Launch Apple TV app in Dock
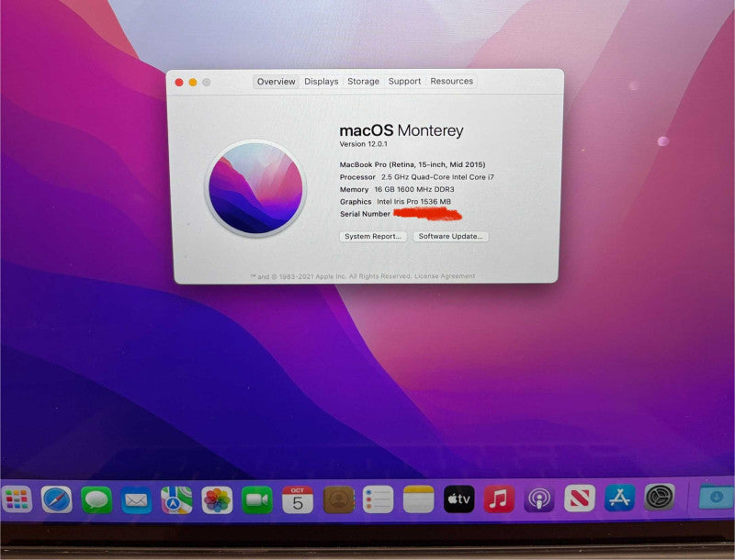Image resolution: width=735 pixels, height=560 pixels. [458, 498]
